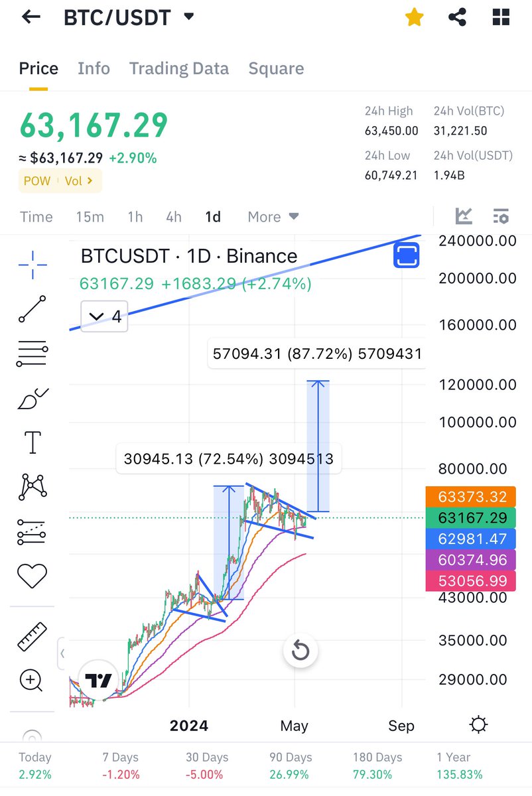Tap the 90 Days 26.99% performance

point(291,765)
